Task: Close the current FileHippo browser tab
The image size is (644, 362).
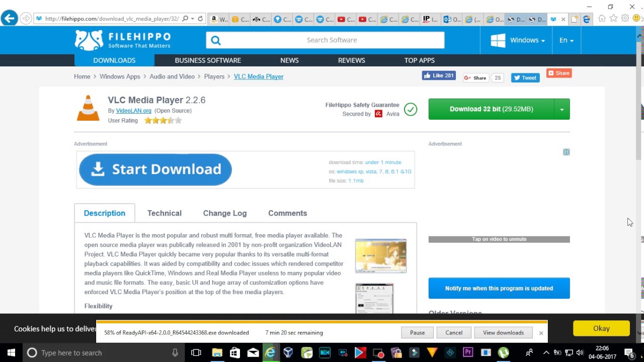Action: click(x=563, y=20)
